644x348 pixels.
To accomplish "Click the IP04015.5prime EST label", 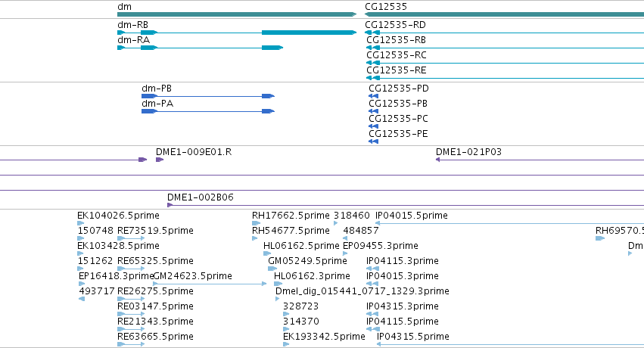I will click(x=412, y=216).
